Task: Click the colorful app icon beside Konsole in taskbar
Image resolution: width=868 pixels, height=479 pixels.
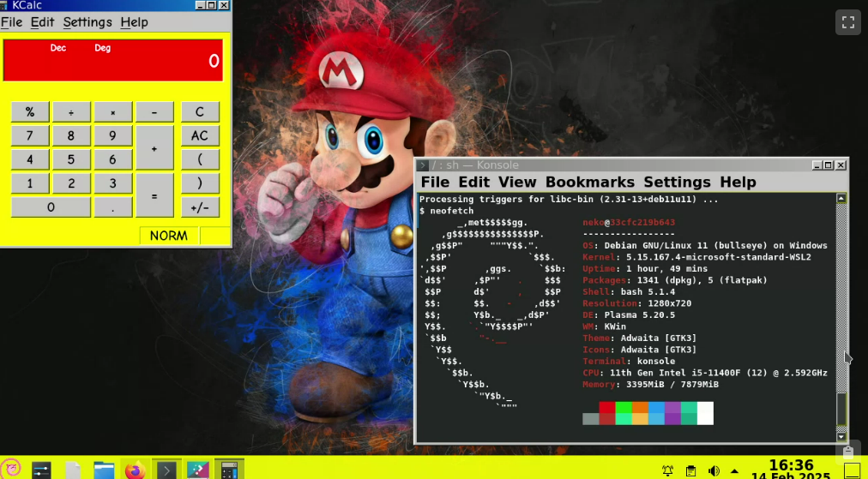Action: (197, 470)
